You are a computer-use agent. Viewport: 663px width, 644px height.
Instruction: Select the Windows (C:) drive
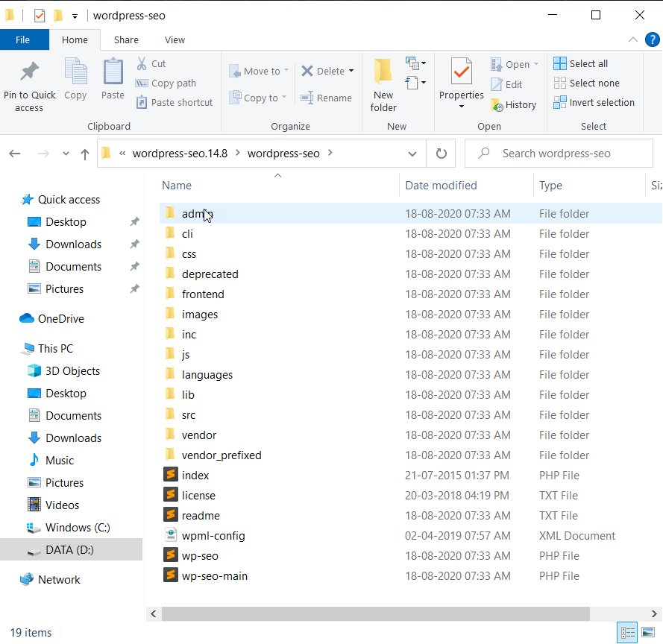tap(69, 528)
